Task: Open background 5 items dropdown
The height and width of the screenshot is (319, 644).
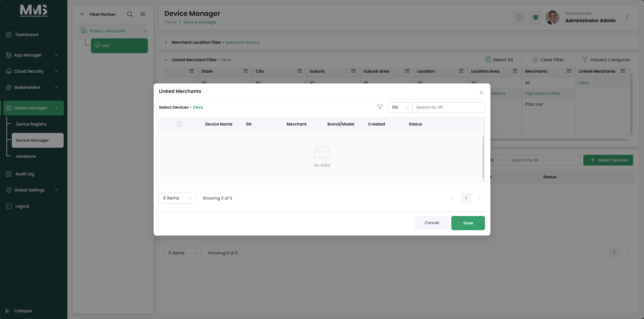Action: [183, 253]
